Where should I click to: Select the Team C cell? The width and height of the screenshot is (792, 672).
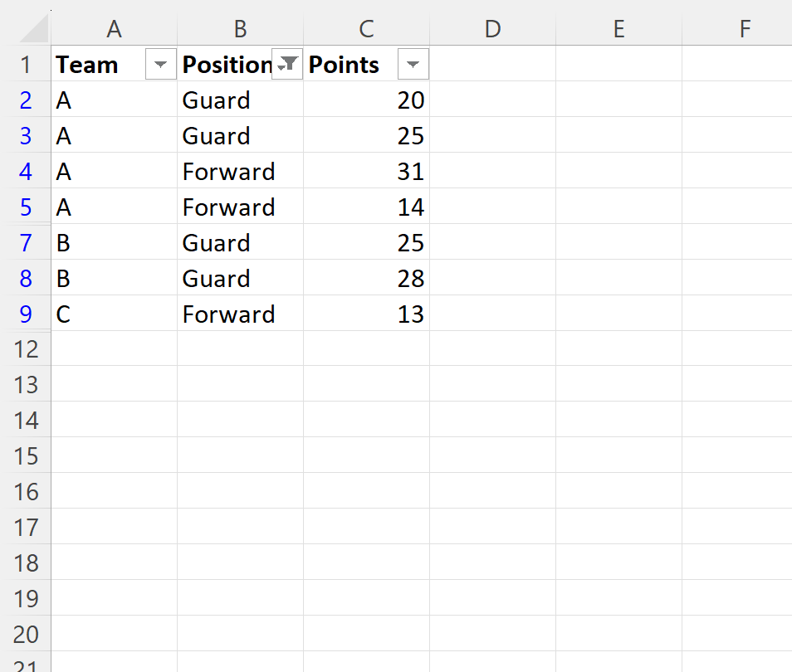(x=115, y=314)
